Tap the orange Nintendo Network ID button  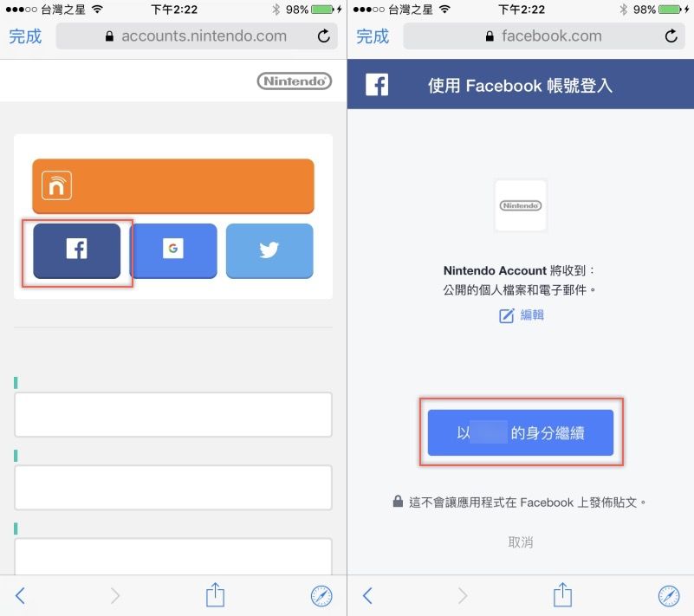(x=173, y=186)
